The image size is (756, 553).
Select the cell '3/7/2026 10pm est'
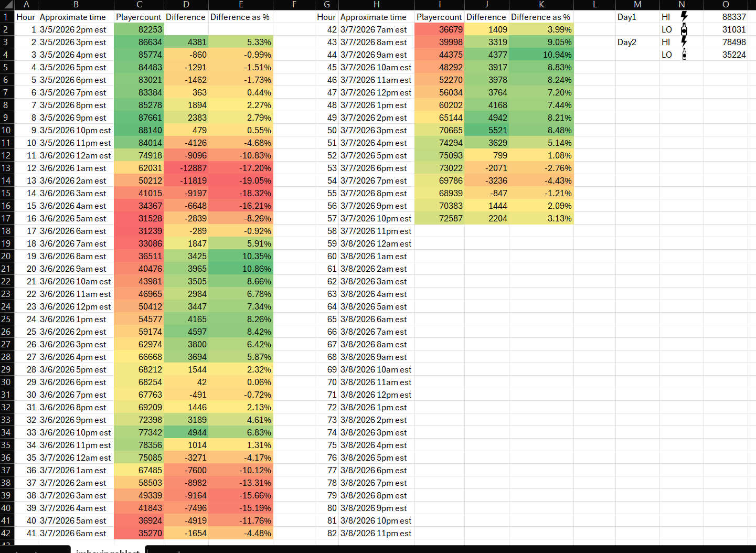pyautogui.click(x=377, y=218)
